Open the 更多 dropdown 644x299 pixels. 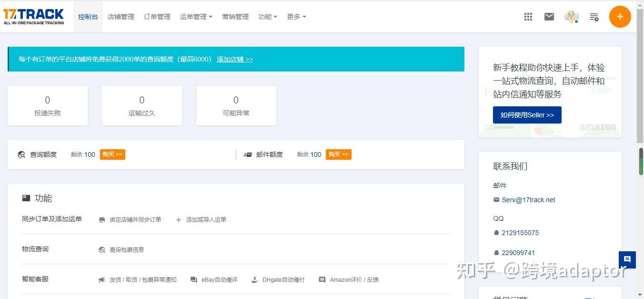tap(296, 16)
